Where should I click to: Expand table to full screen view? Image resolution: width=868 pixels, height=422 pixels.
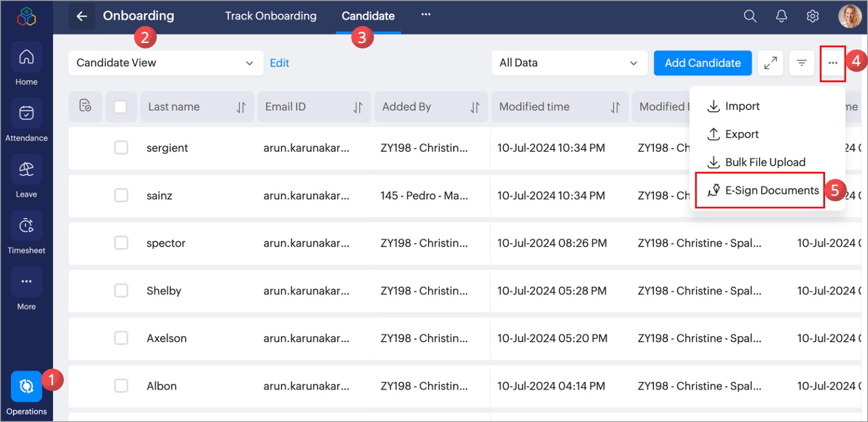click(x=770, y=63)
